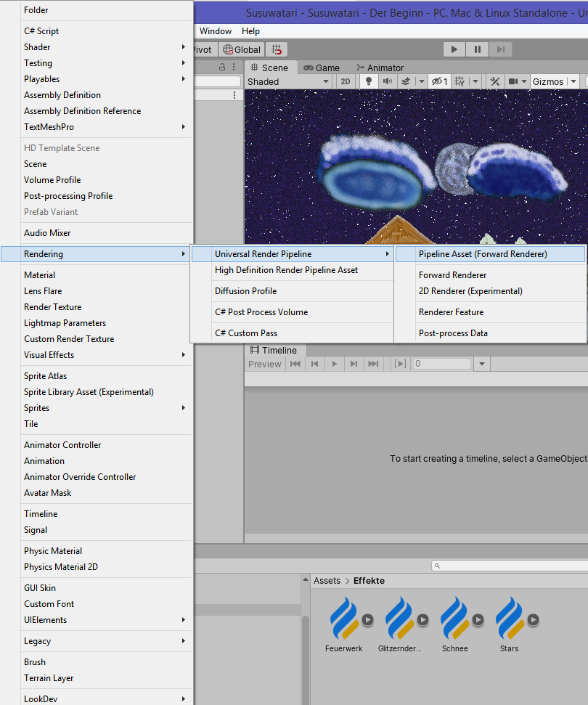The image size is (588, 705).
Task: Click the Timeline frame number field
Action: tap(441, 364)
